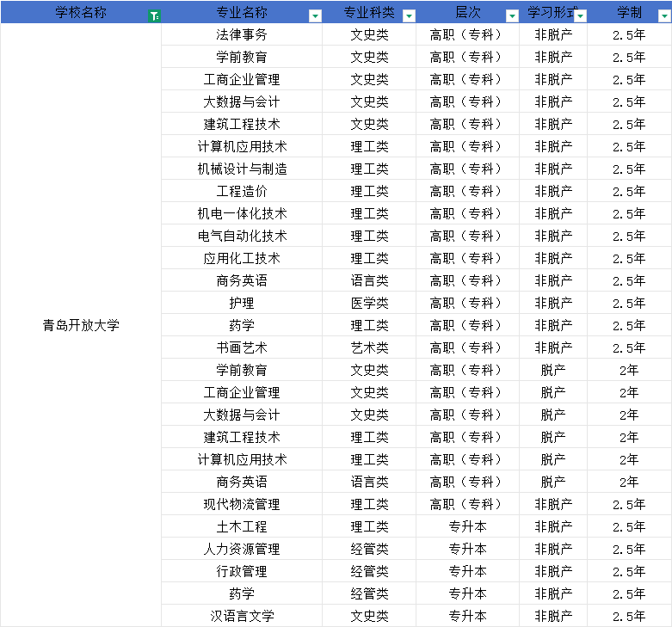Select 2.5年 in the 汉语言文学 row
The height and width of the screenshot is (627, 672).
(x=629, y=616)
